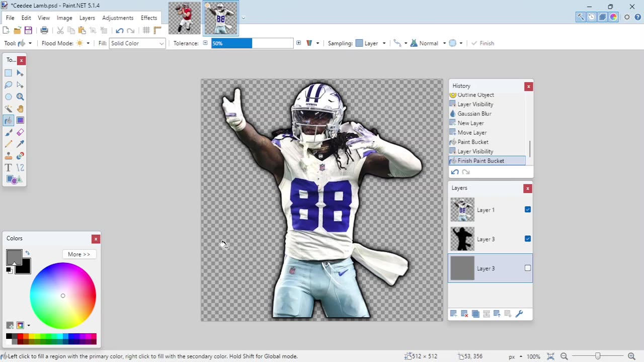Viewport: 644px width, 362px height.
Task: Swap primary and secondary colors
Action: pyautogui.click(x=28, y=253)
